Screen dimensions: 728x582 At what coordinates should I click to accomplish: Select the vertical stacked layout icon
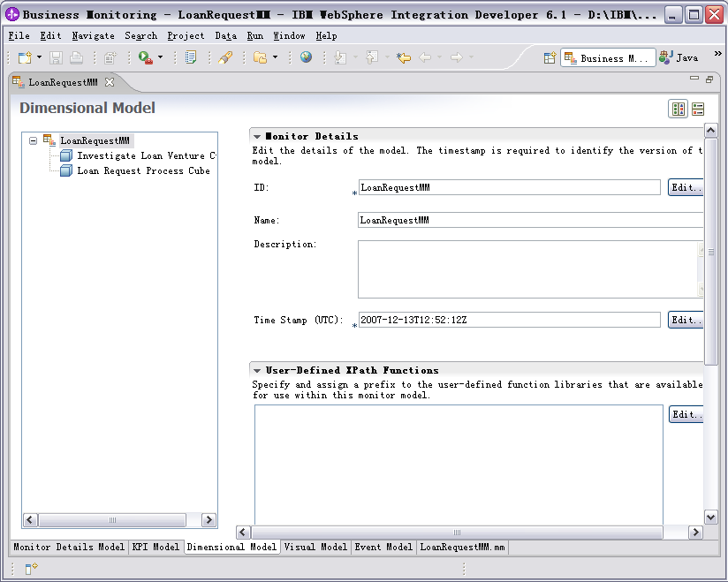click(698, 109)
